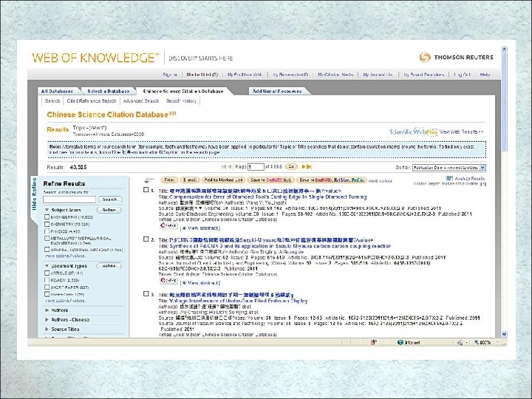The image size is (532, 399).
Task: Click the Go page button
Action: [x=291, y=167]
